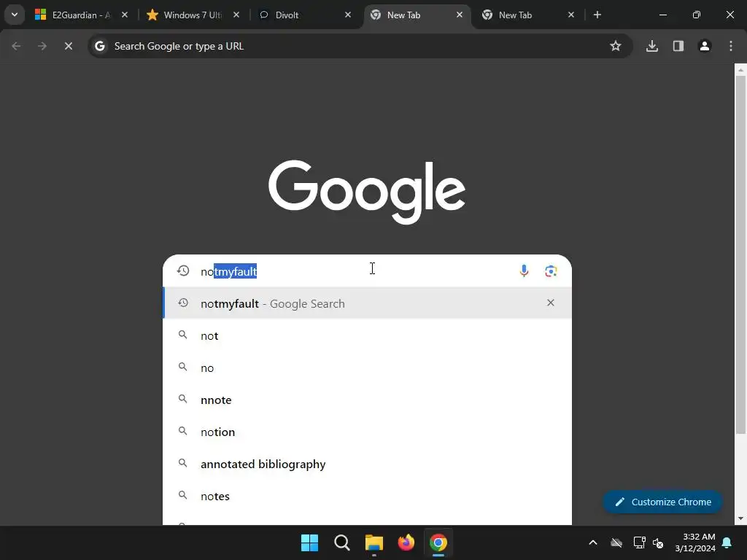Viewport: 747px width, 560px height.
Task: Bookmark this tab with the star
Action: tap(616, 46)
